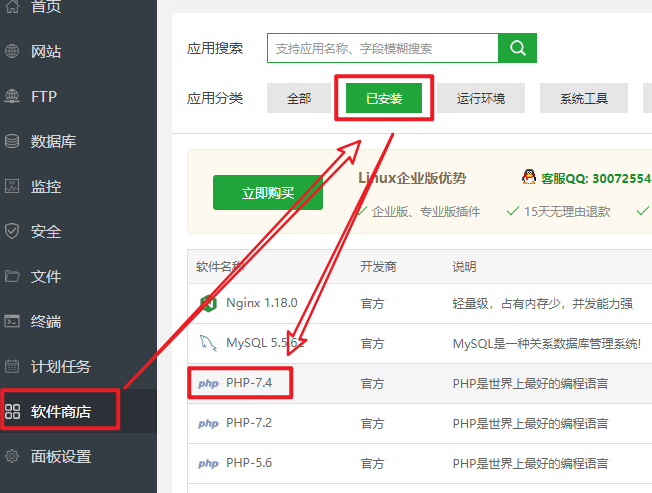Click the Nginx description 轻量级 text
This screenshot has height=493, width=652.
point(543,303)
